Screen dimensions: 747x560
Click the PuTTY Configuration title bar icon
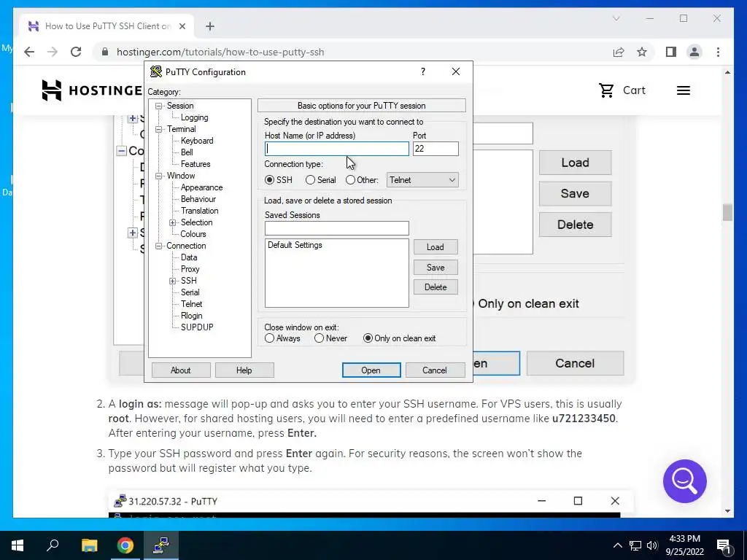click(x=156, y=72)
